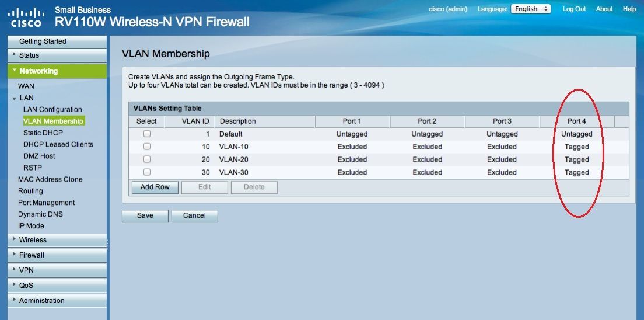Click the VLAN Membership page heading

(166, 54)
